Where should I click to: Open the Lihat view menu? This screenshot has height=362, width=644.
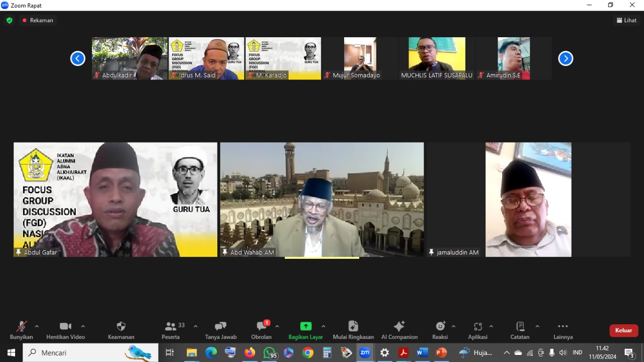click(x=626, y=20)
